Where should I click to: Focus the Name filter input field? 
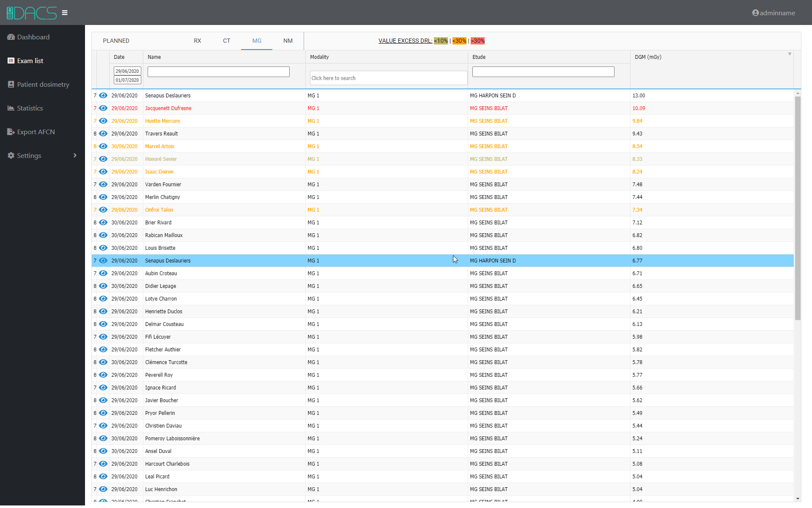[218, 72]
